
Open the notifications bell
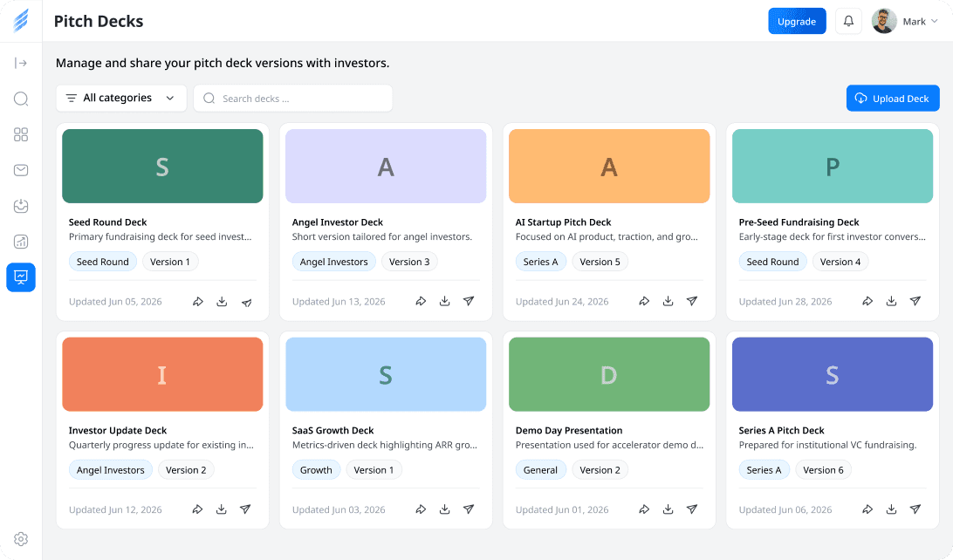[848, 21]
